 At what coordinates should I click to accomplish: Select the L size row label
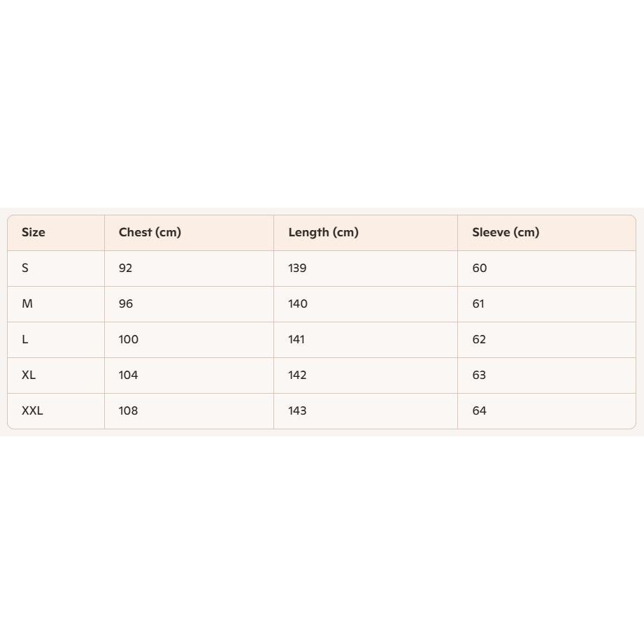[24, 340]
